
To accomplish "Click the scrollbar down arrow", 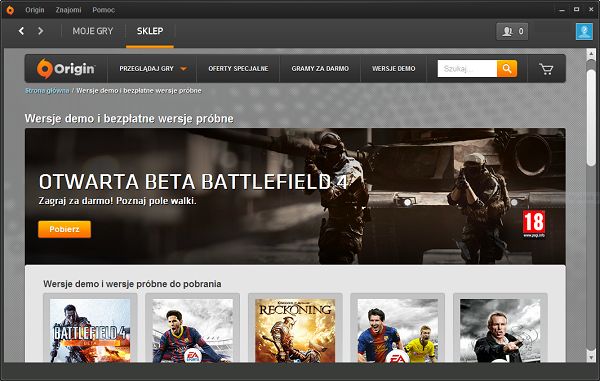I will click(591, 357).
